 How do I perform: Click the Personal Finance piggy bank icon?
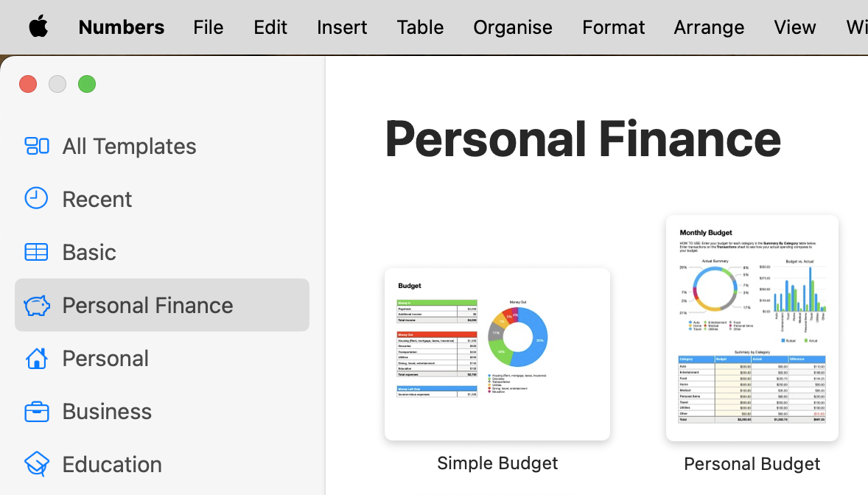[36, 305]
